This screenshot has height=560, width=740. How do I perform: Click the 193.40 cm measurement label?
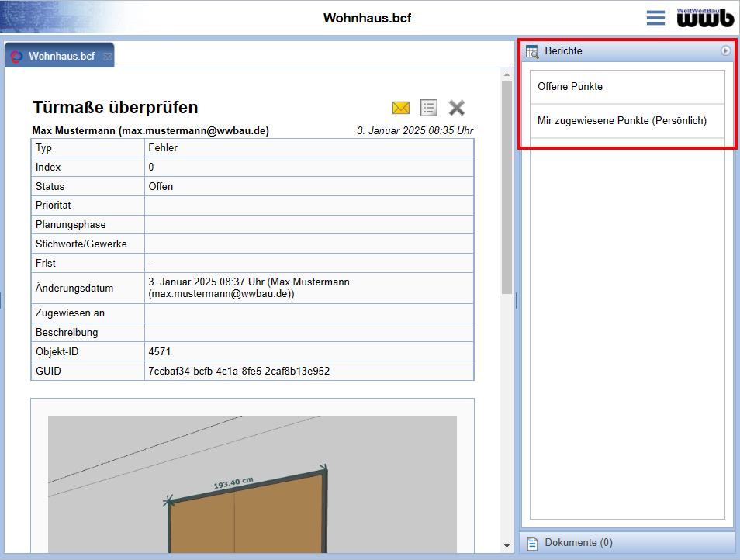pos(233,483)
